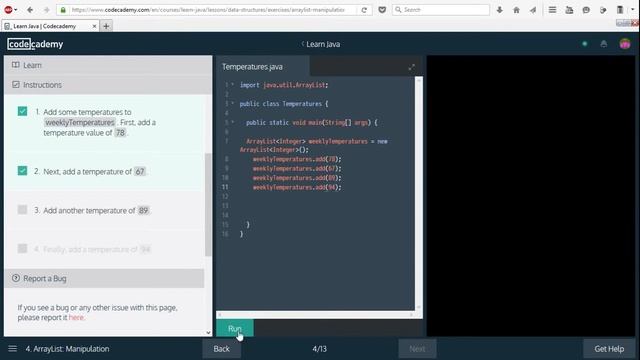The width and height of the screenshot is (640, 360).
Task: Click the black output terminal pane
Action: [x=531, y=196]
